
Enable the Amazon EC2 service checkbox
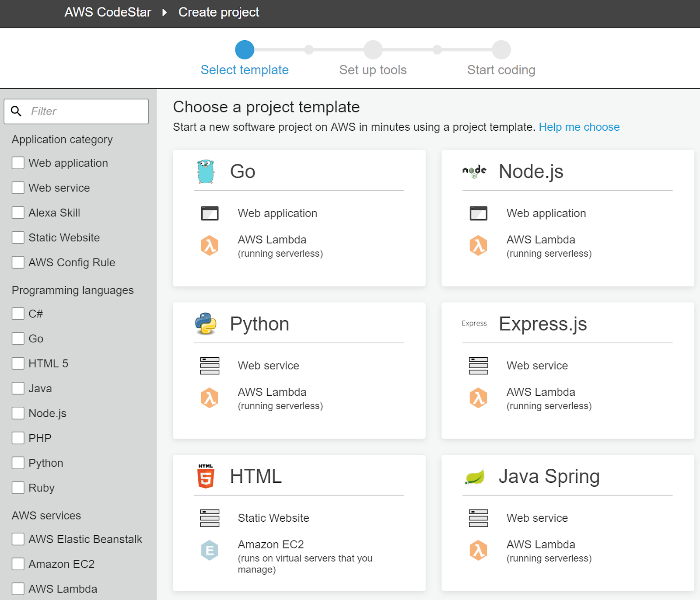click(18, 564)
